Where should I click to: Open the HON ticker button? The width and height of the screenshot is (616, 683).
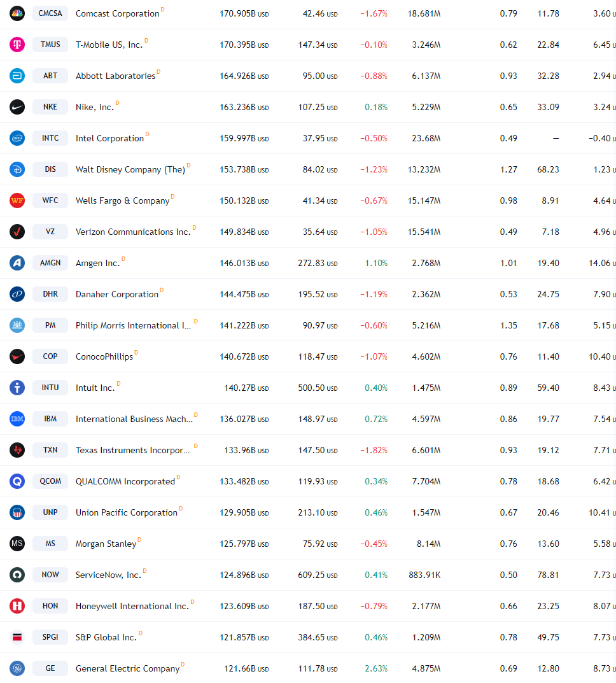click(x=50, y=606)
